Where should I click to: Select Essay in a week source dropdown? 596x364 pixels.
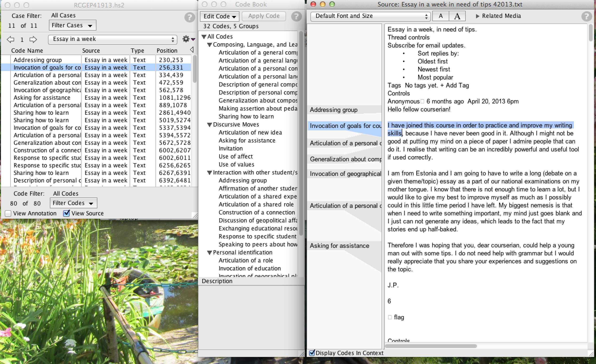(x=113, y=39)
